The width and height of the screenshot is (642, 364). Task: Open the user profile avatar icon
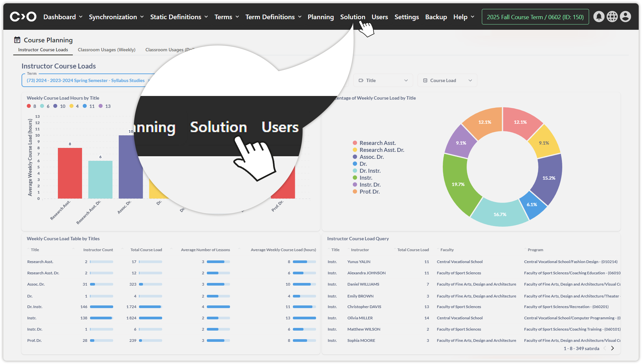tap(625, 17)
